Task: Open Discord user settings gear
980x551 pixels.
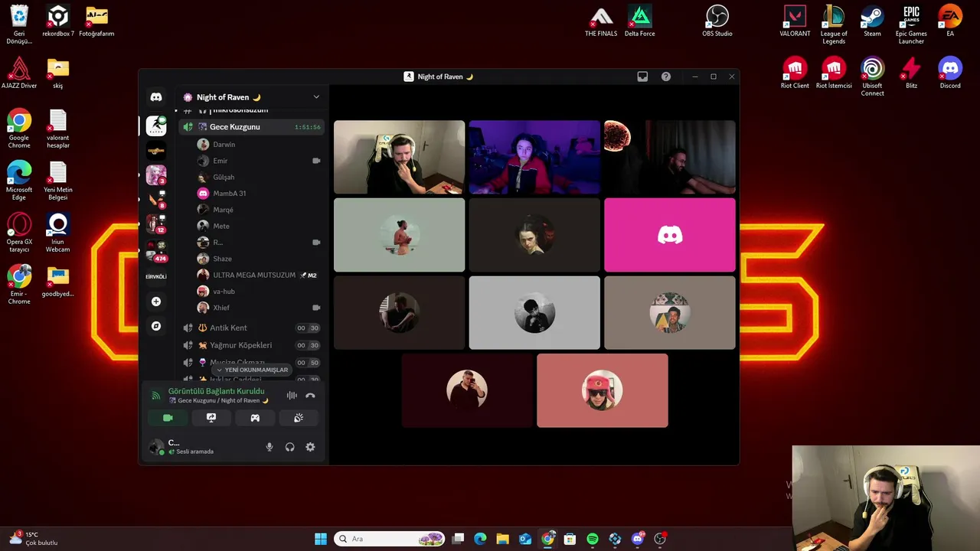Action: click(310, 447)
